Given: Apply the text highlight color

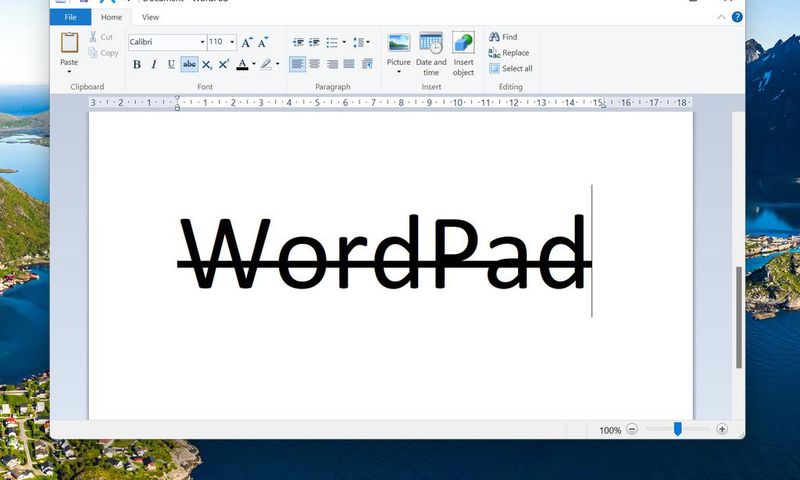Looking at the screenshot, I should point(266,64).
